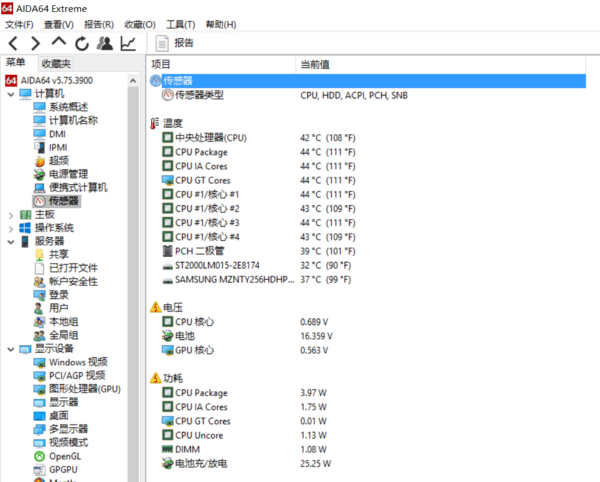This screenshot has height=482, width=600.
Task: Select the 用户 tree item icon
Action: pos(39,308)
